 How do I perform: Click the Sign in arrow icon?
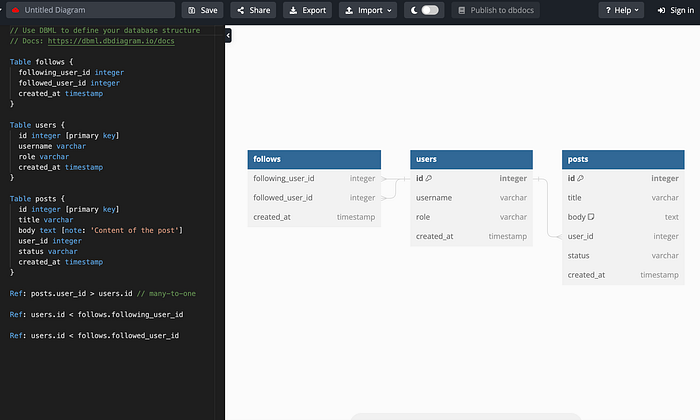click(661, 10)
